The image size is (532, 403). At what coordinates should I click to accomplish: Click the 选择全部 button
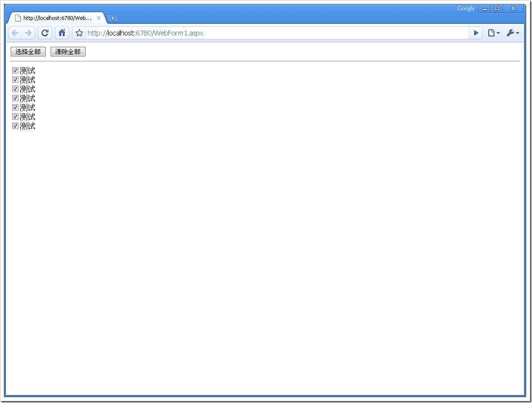(x=28, y=52)
